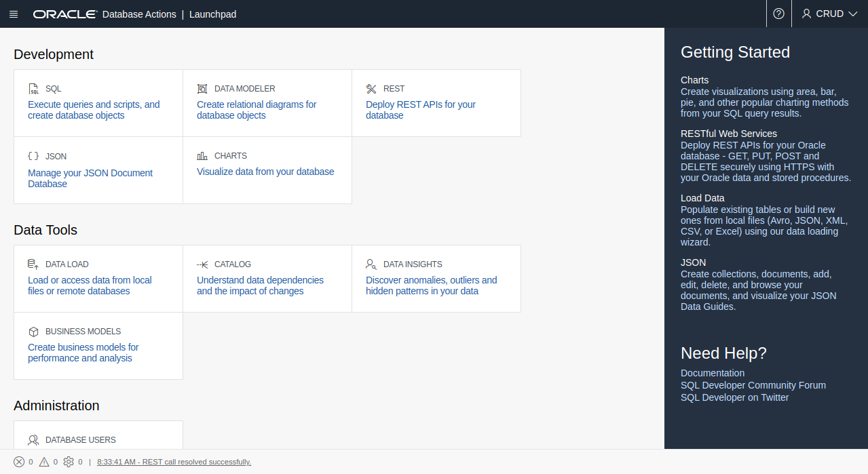Open SQL Developer Community Forum link

coord(753,385)
